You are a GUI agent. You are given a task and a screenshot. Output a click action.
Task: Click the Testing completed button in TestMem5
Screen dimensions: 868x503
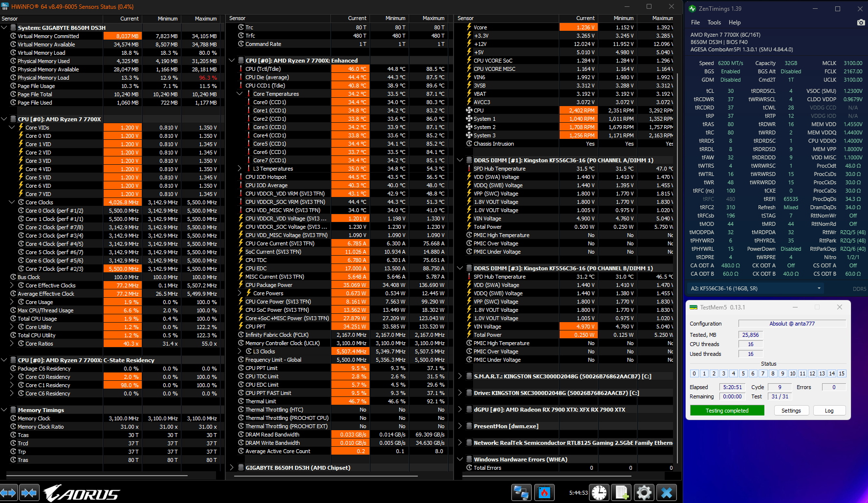(727, 411)
